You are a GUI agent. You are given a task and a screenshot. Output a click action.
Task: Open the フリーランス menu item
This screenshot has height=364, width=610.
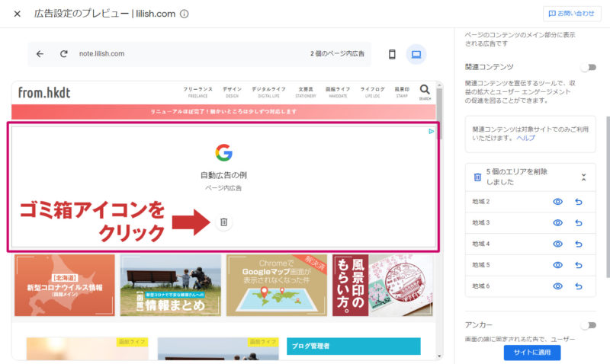pyautogui.click(x=197, y=92)
